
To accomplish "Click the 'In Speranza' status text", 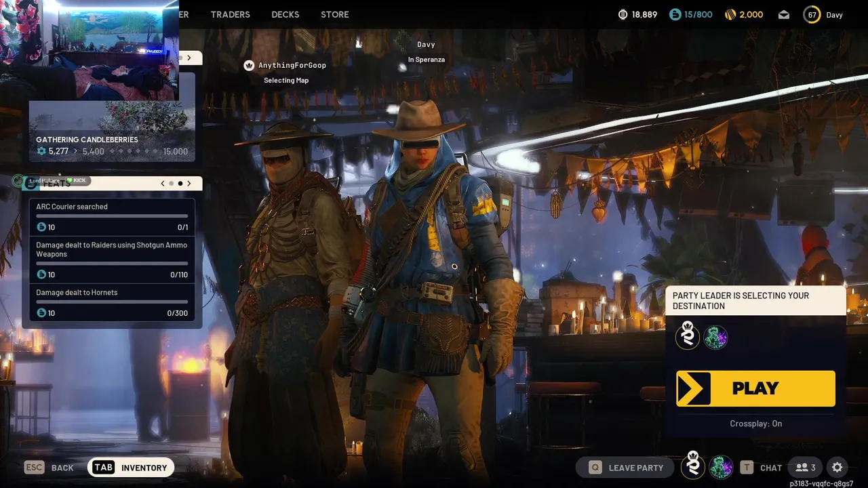I will (x=427, y=60).
